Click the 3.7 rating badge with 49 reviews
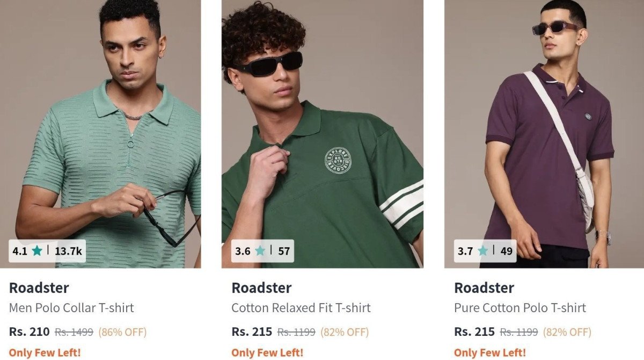 485,251
